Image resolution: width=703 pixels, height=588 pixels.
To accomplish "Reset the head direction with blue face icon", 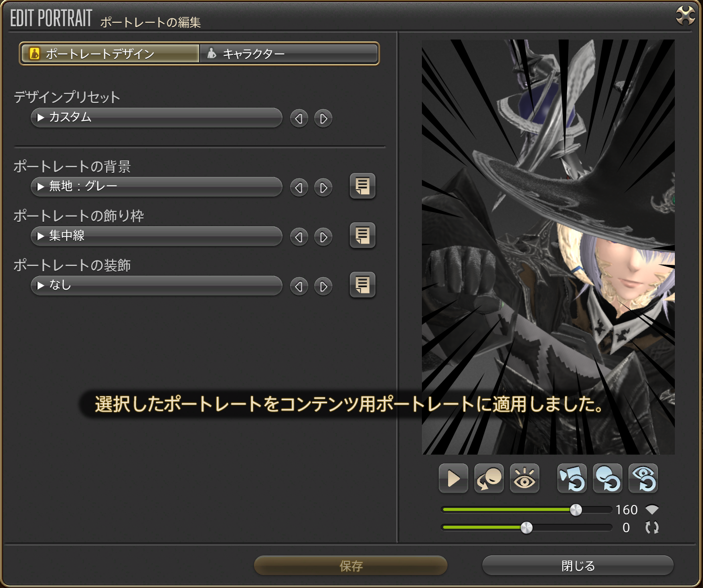I will pyautogui.click(x=607, y=478).
